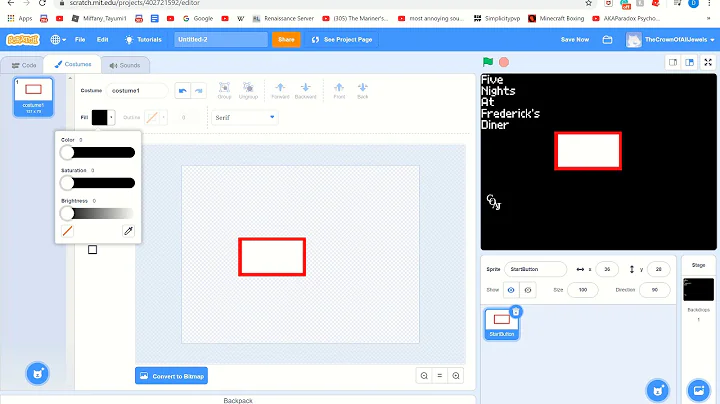Pick the eyedropper in color popup
This screenshot has width=720, height=404.
coord(129,231)
